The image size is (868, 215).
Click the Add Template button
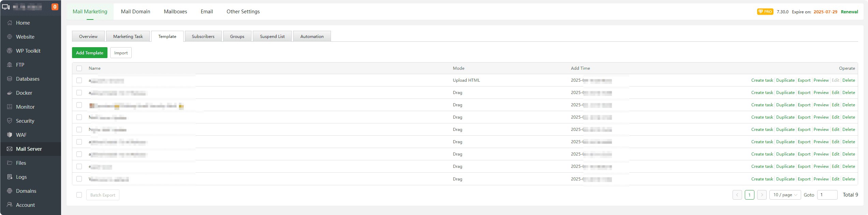point(89,53)
